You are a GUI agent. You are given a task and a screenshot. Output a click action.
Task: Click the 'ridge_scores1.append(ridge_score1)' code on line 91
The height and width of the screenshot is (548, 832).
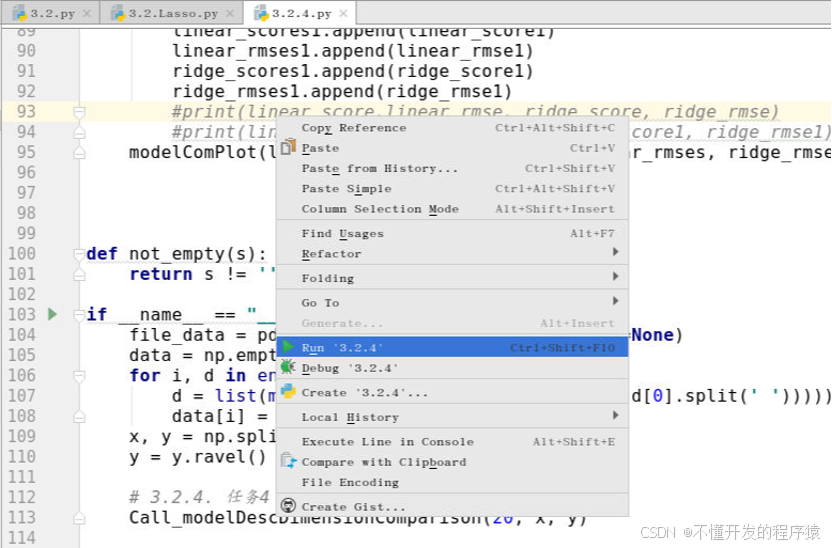353,71
